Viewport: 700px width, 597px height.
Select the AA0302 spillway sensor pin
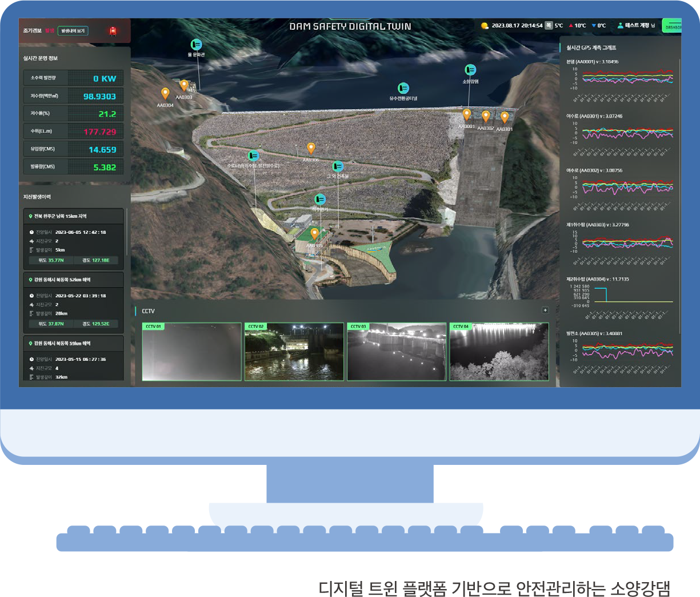click(486, 116)
